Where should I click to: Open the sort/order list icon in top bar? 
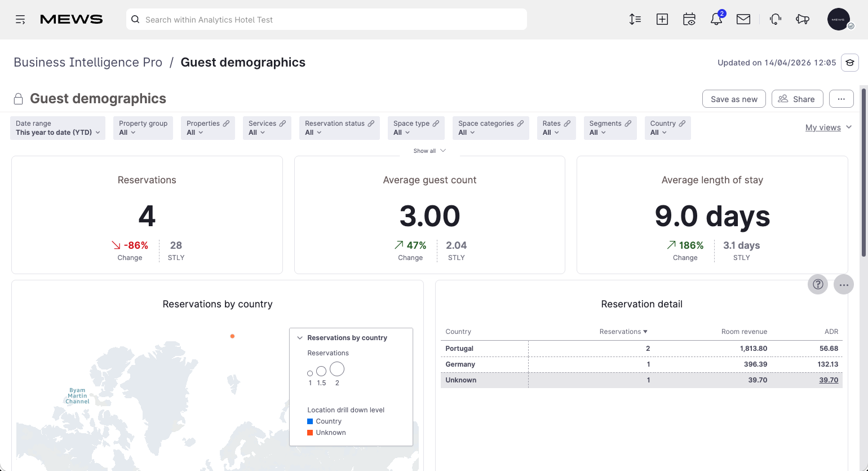pyautogui.click(x=635, y=19)
